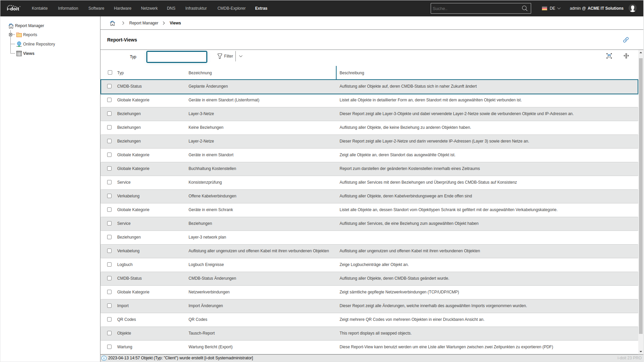Open the Extras menu
The height and width of the screenshot is (362, 644).
[x=261, y=8]
